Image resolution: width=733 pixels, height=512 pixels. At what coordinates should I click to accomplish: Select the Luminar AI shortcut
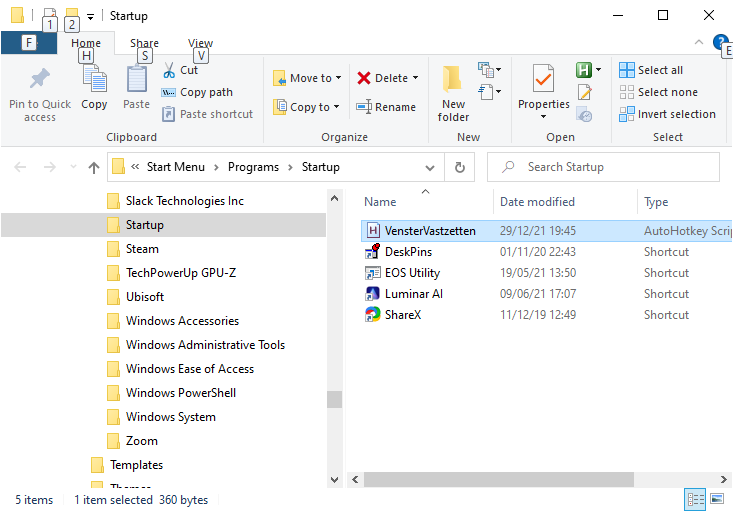(x=546, y=294)
